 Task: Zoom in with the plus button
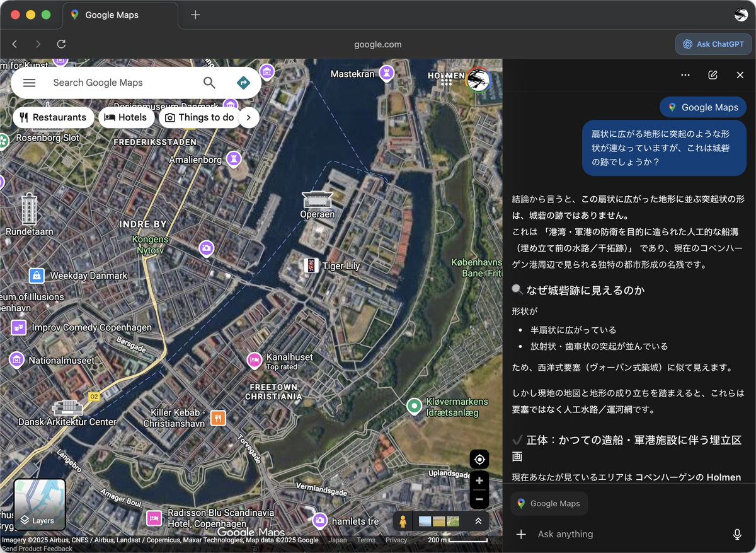pyautogui.click(x=479, y=480)
